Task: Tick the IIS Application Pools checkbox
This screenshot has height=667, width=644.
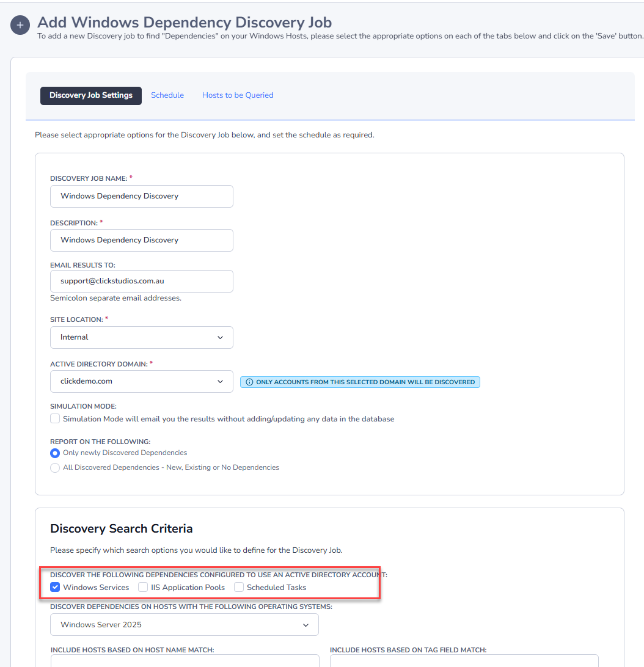Action: click(x=143, y=588)
